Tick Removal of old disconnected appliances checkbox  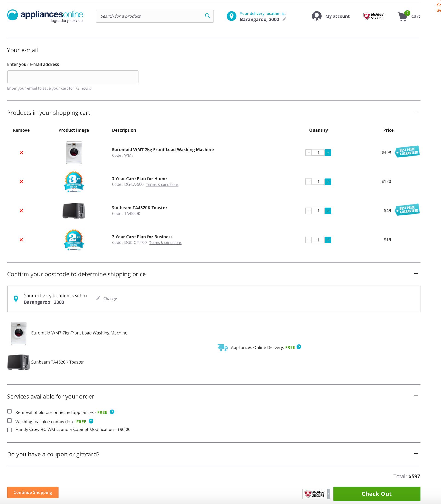(x=10, y=411)
